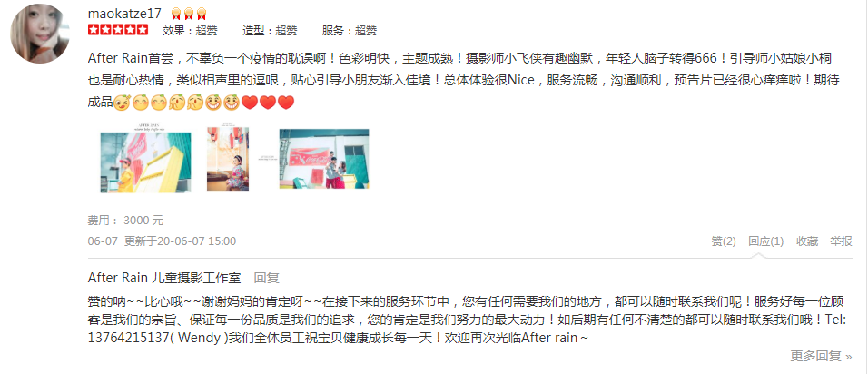Save the review with 收藏
Image resolution: width=868 pixels, height=374 pixels.
pos(807,241)
